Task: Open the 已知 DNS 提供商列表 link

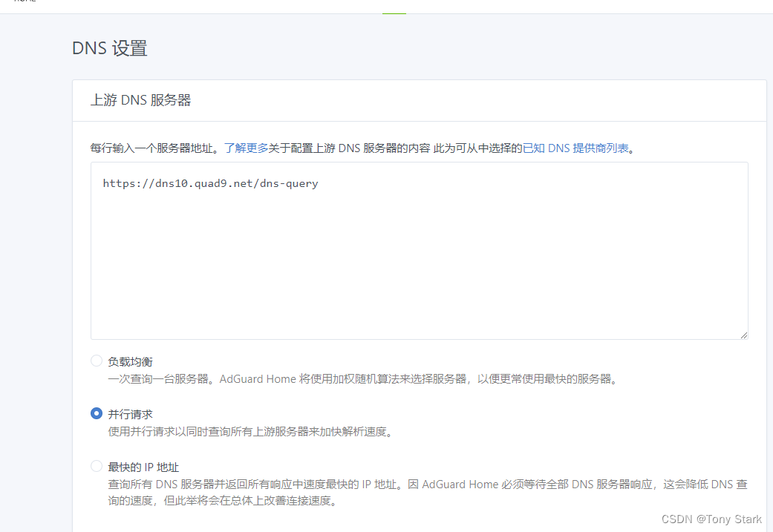Action: (x=575, y=148)
